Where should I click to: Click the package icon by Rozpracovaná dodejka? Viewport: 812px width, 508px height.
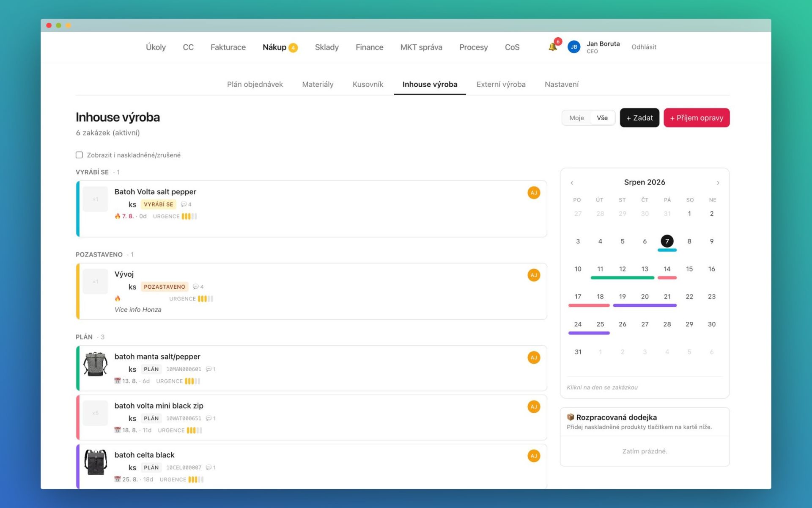(571, 417)
